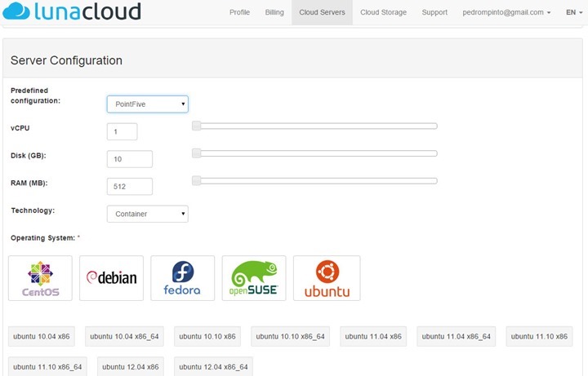The height and width of the screenshot is (376, 588).
Task: Click the Server Configuration heading
Action: 66,60
